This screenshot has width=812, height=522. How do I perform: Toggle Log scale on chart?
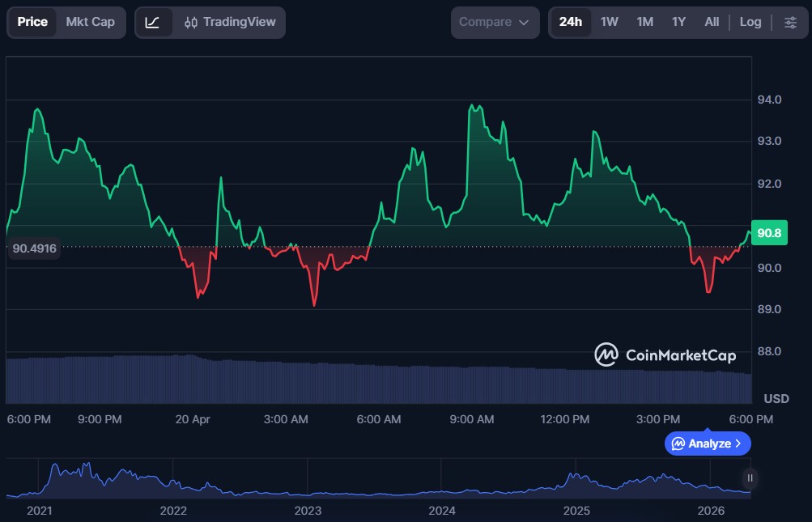(750, 22)
